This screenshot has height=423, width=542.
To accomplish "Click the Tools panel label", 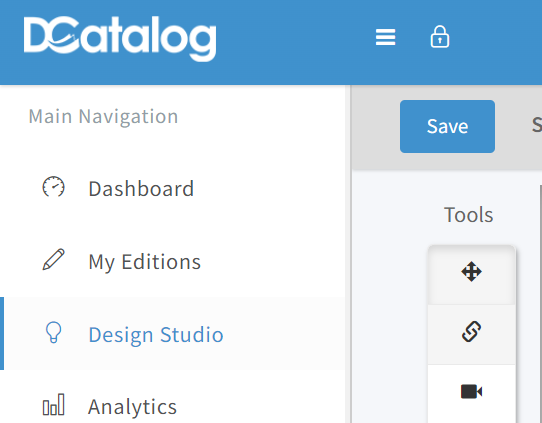I will point(468,215).
